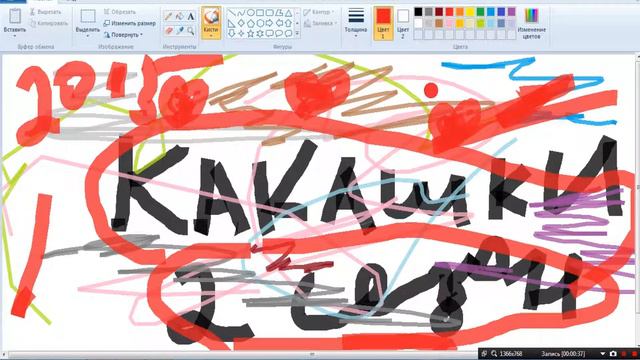The width and height of the screenshot is (640, 360).
Task: Choose the Curve shape
Action: (x=241, y=13)
